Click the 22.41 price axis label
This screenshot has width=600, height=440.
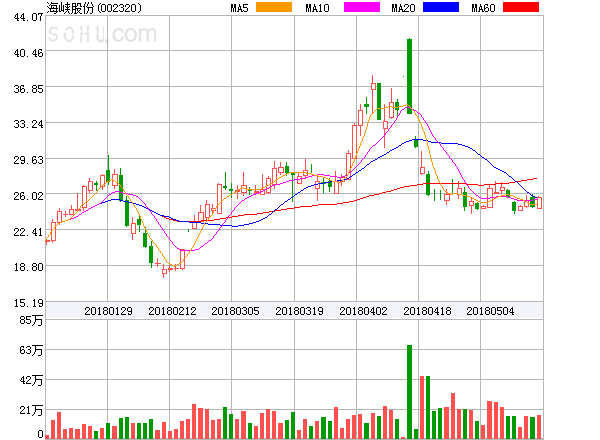pos(28,232)
